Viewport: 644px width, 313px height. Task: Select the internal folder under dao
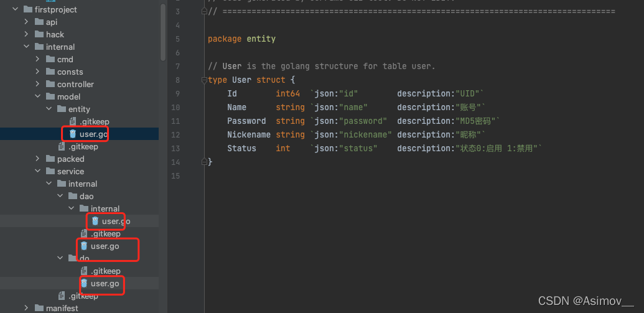105,208
